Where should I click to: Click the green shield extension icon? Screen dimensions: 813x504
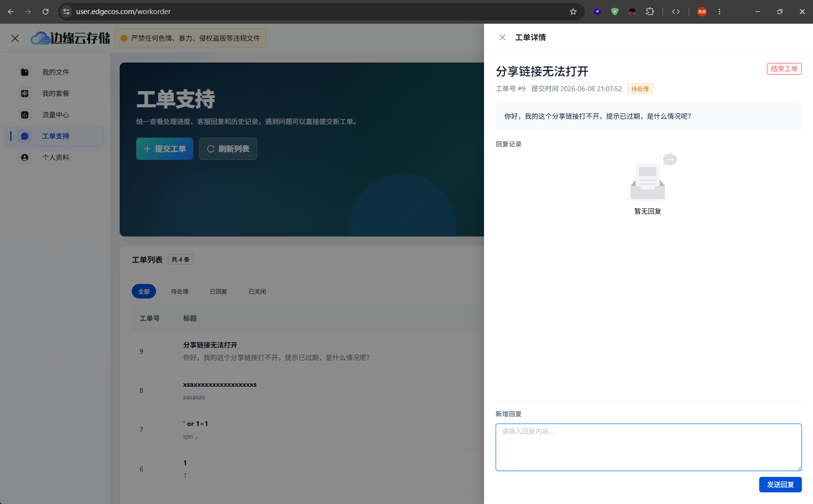click(615, 12)
